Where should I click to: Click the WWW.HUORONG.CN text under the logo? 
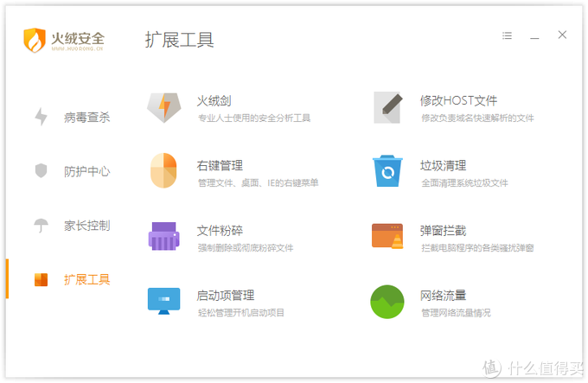pyautogui.click(x=77, y=48)
